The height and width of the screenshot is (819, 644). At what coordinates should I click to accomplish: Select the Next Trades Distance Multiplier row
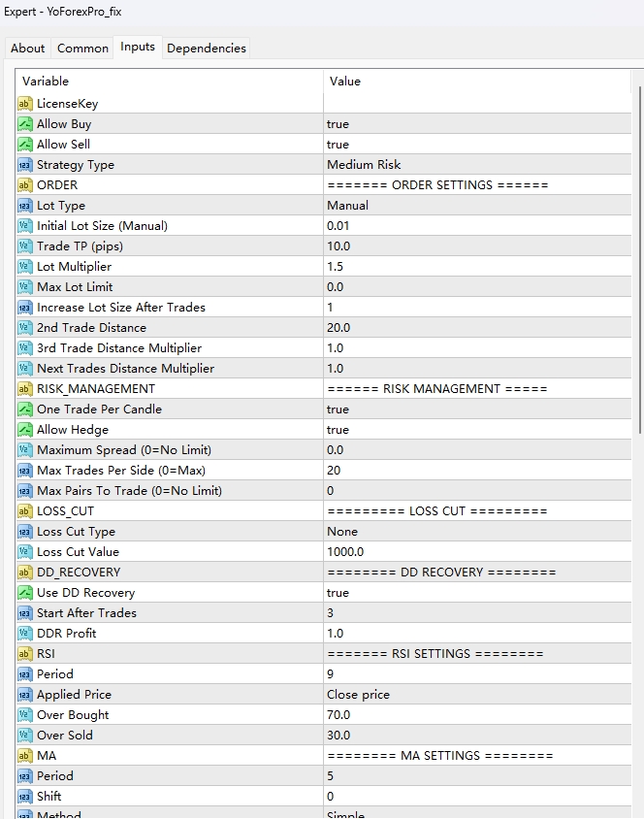click(323, 368)
